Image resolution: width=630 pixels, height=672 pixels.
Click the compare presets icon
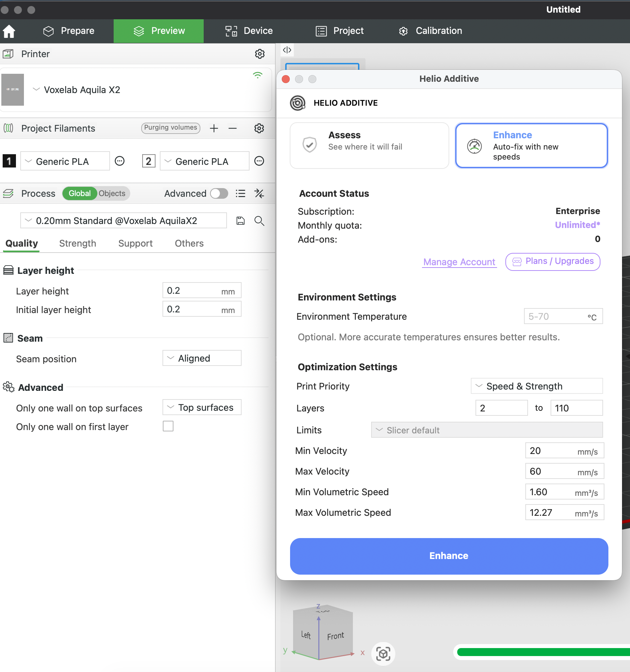[x=259, y=193]
